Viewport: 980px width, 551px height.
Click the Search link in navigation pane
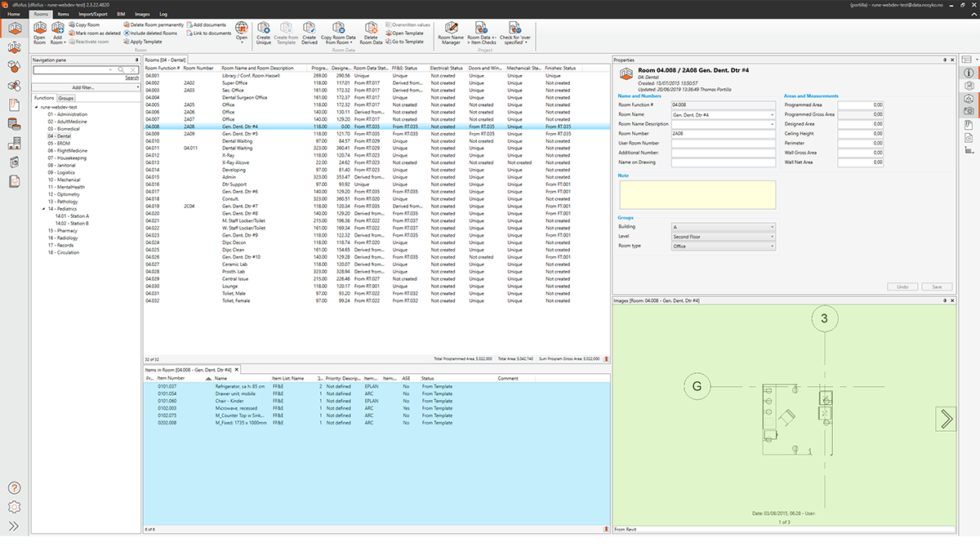coord(131,78)
